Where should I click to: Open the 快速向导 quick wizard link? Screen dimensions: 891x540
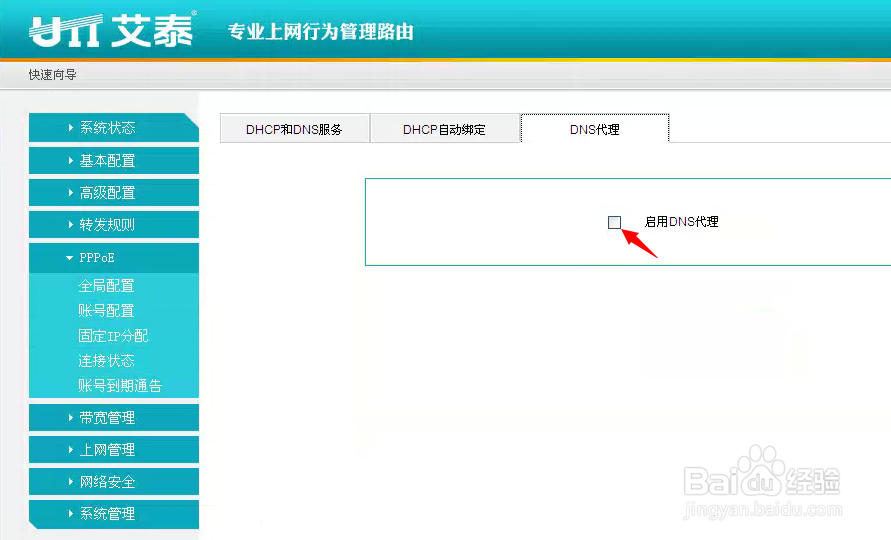[53, 74]
